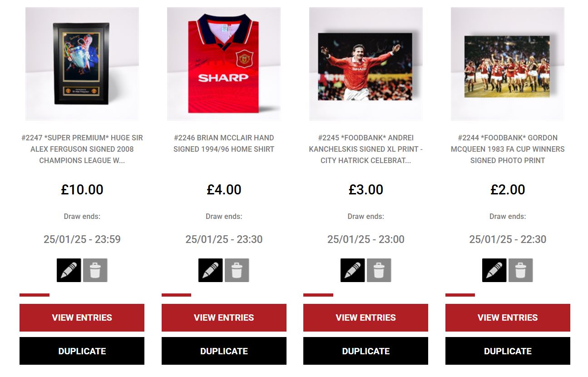Remove #2244 Gordon McQueen via trash icon
The height and width of the screenshot is (377, 588).
point(521,270)
